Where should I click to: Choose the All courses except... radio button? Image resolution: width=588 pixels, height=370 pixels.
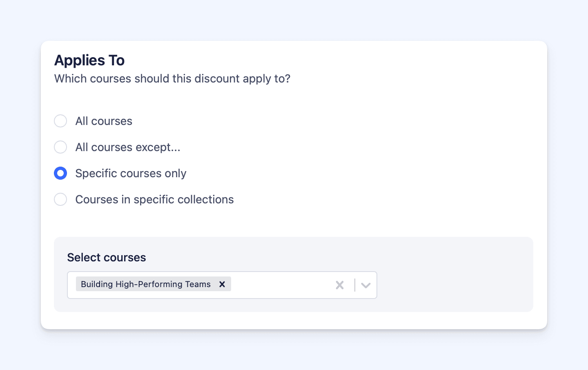click(x=60, y=147)
